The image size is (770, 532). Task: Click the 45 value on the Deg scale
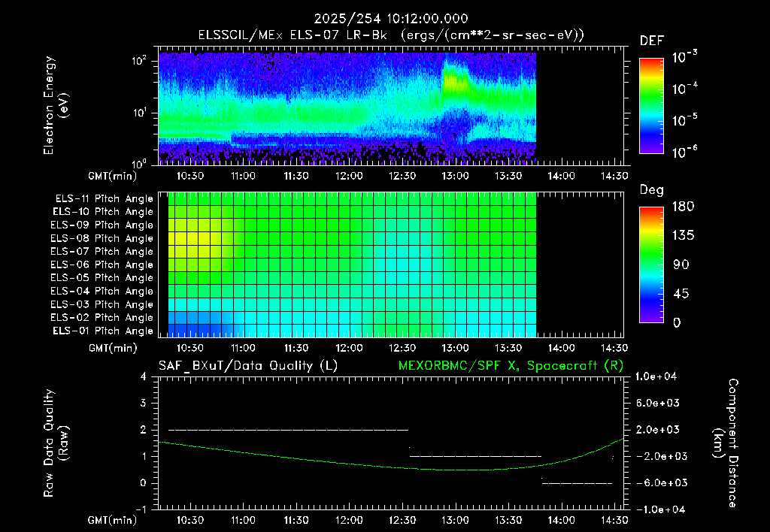[680, 294]
